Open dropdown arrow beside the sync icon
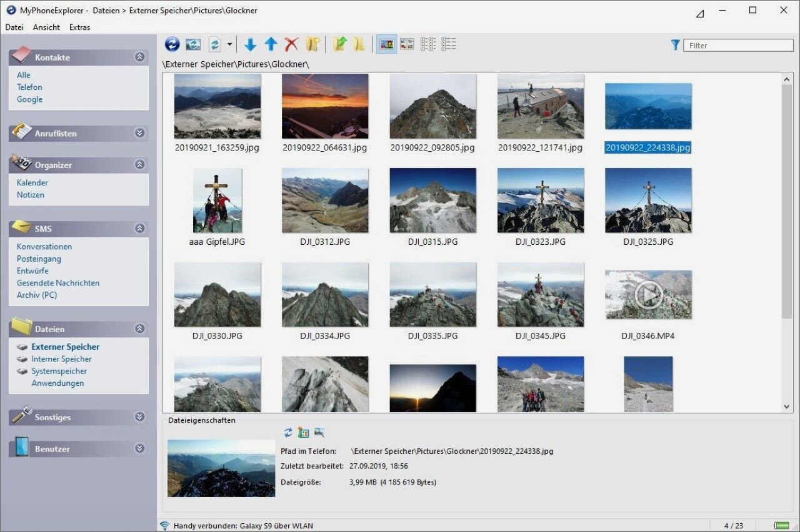The width and height of the screenshot is (800, 532). (x=229, y=44)
